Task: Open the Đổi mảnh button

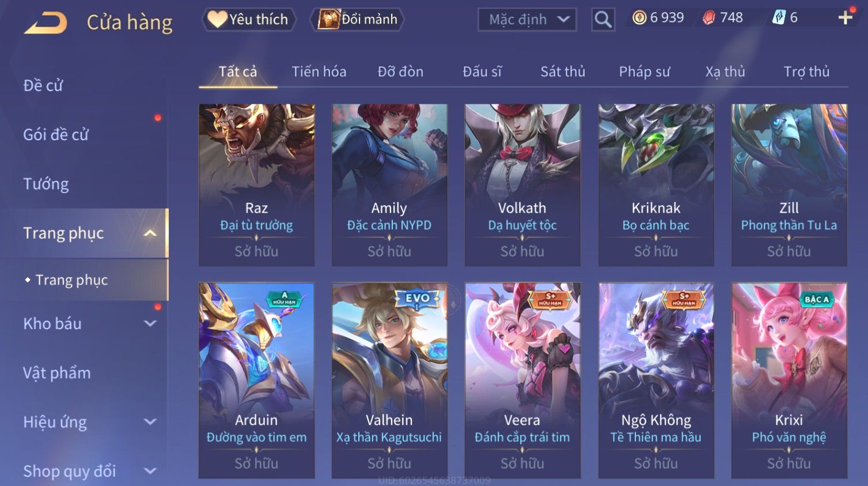Action: click(357, 20)
